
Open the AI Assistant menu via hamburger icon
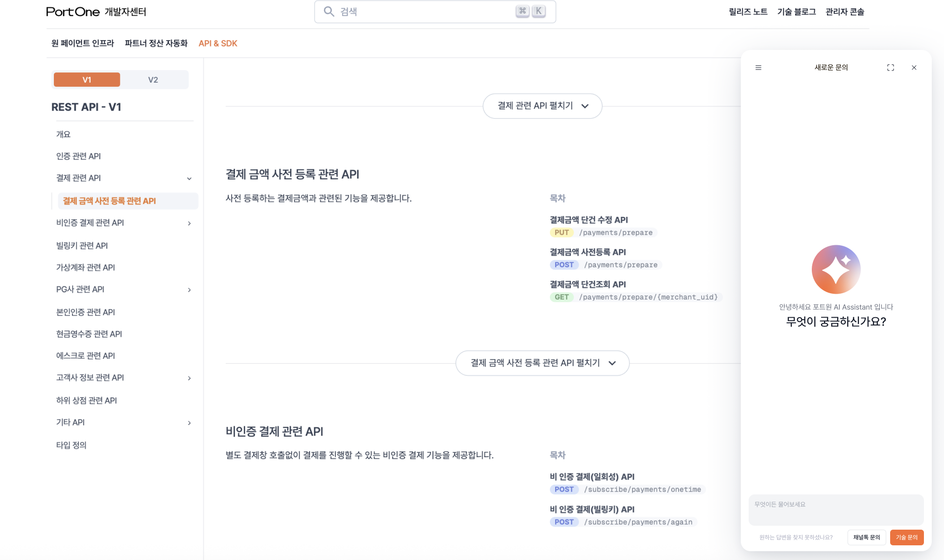[758, 67]
